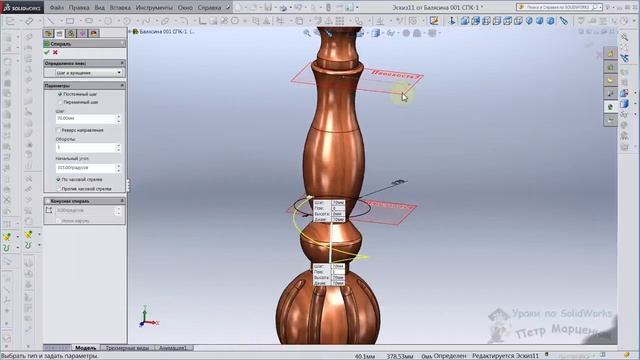Image resolution: width=640 pixels, height=360 pixels.
Task: Click the Шаг input field
Action: (x=86, y=118)
